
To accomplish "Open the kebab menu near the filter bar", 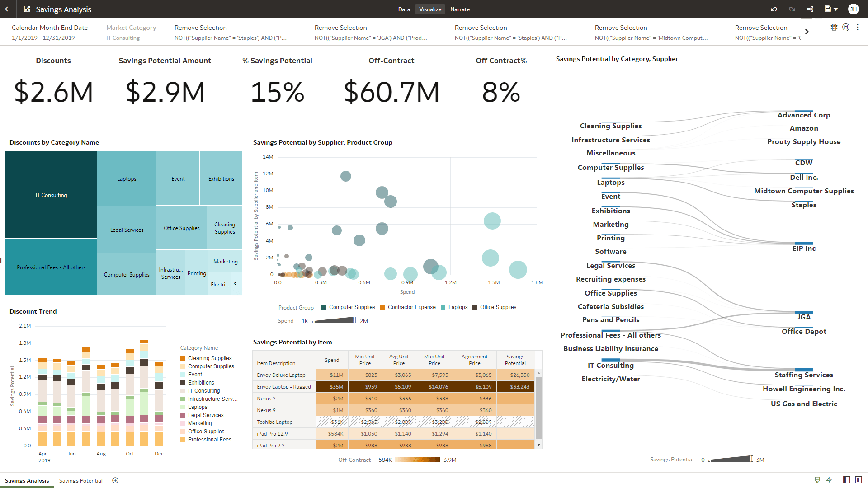I will [x=858, y=27].
